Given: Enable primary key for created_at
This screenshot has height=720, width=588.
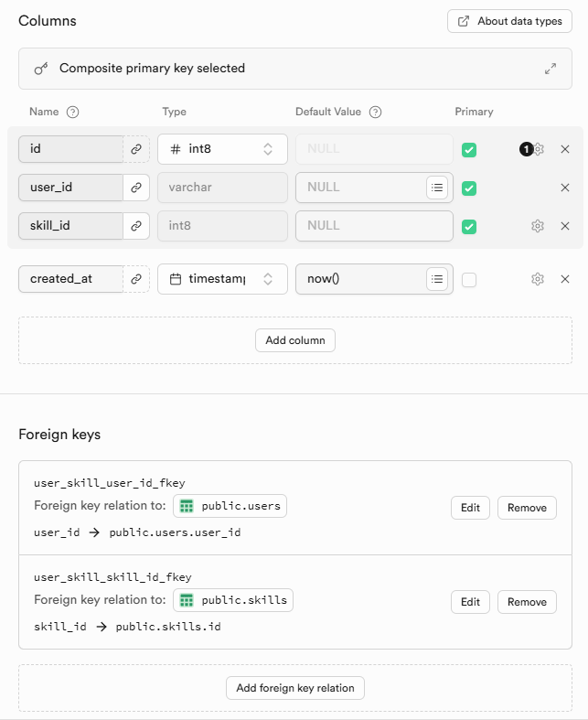Looking at the screenshot, I should tap(469, 280).
